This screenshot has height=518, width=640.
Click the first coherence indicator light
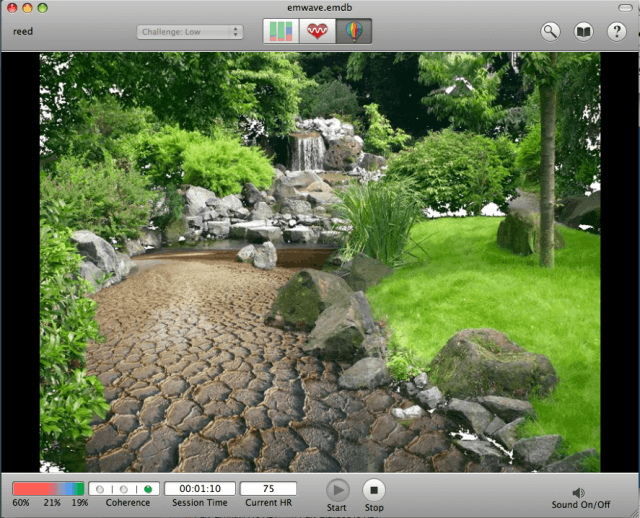[x=100, y=489]
